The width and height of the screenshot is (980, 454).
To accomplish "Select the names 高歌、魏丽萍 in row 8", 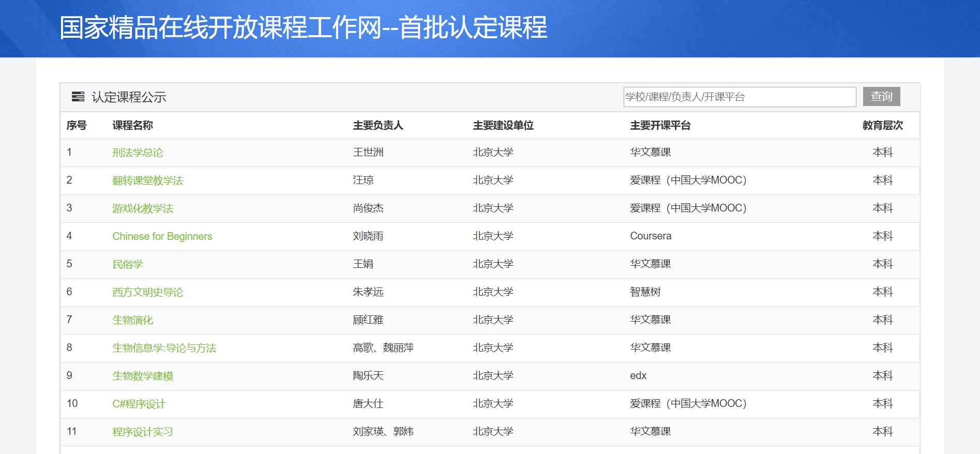I will click(x=383, y=347).
